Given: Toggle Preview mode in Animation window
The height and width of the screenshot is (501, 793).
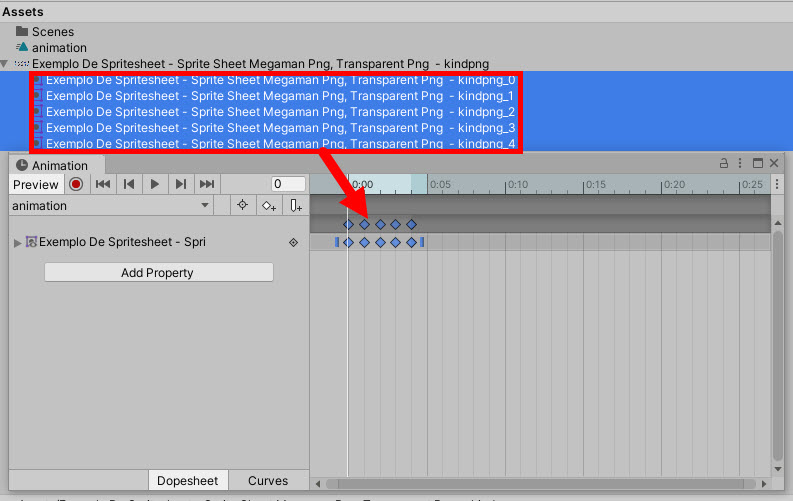Looking at the screenshot, I should tap(36, 185).
